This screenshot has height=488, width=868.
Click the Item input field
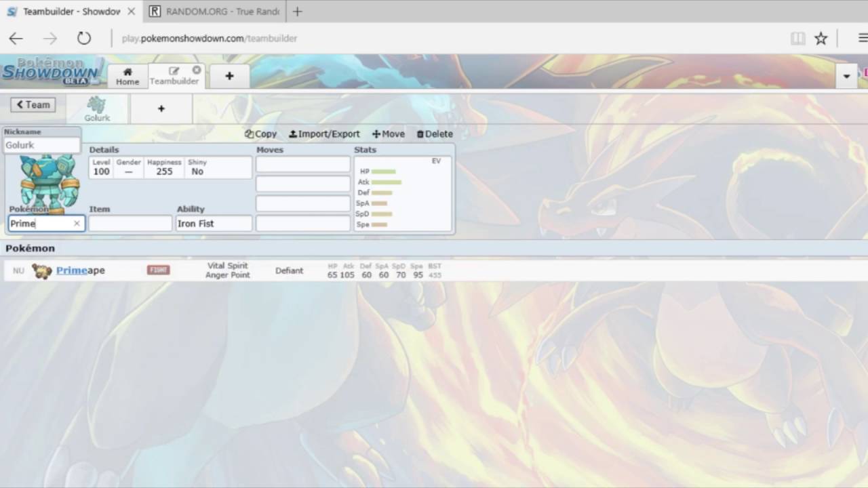click(x=130, y=224)
